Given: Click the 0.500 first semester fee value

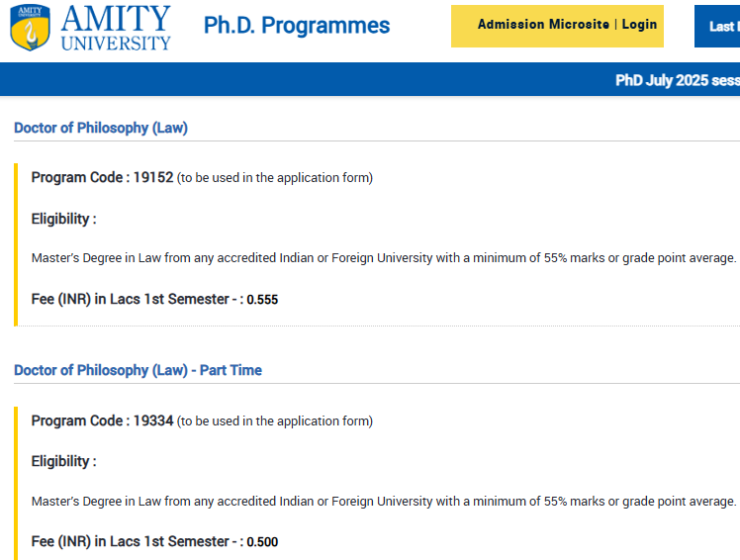Looking at the screenshot, I should click(x=262, y=542).
